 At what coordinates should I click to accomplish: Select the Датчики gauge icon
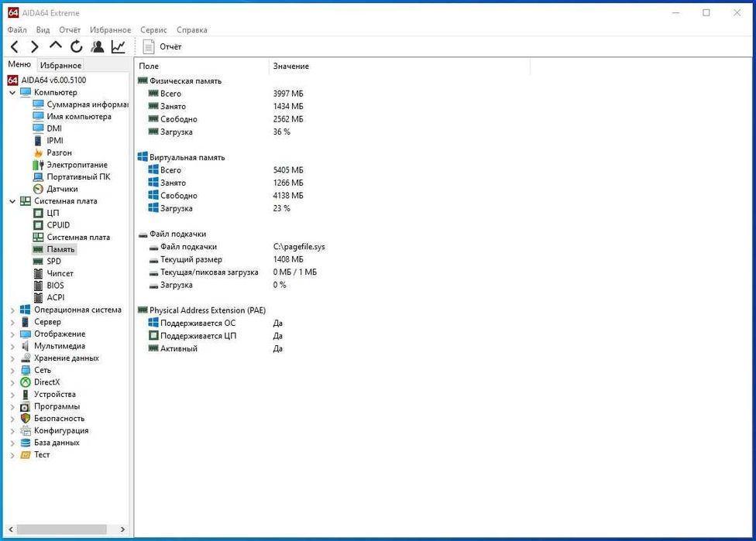pos(38,189)
